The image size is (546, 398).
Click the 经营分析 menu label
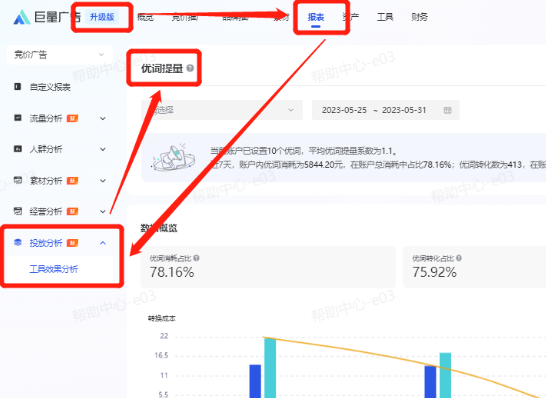(x=46, y=211)
